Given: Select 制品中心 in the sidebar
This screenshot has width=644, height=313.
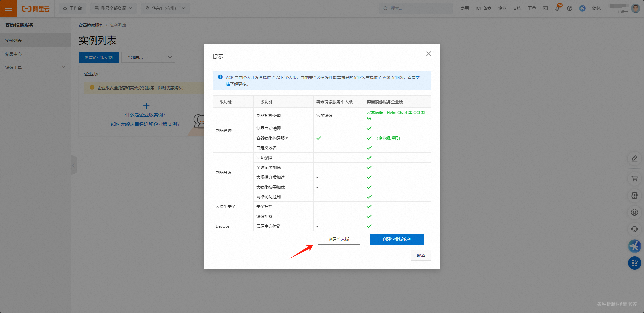Looking at the screenshot, I should [35, 54].
